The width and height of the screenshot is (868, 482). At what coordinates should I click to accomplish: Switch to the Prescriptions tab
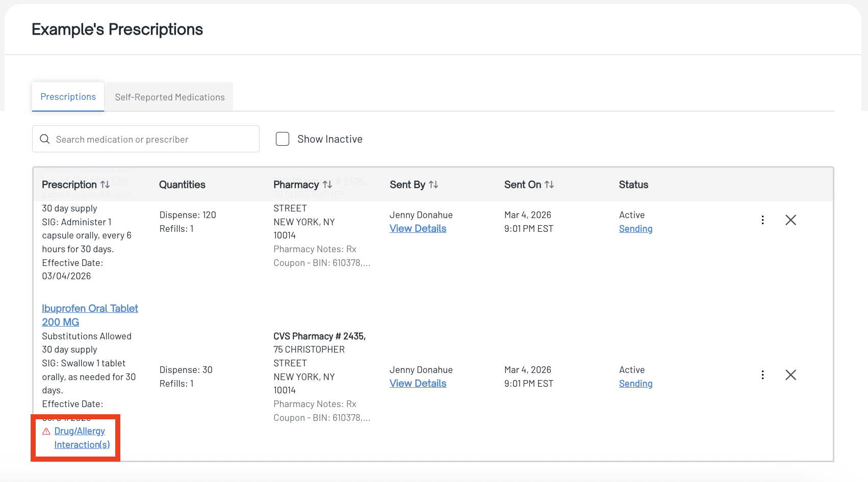pos(68,97)
